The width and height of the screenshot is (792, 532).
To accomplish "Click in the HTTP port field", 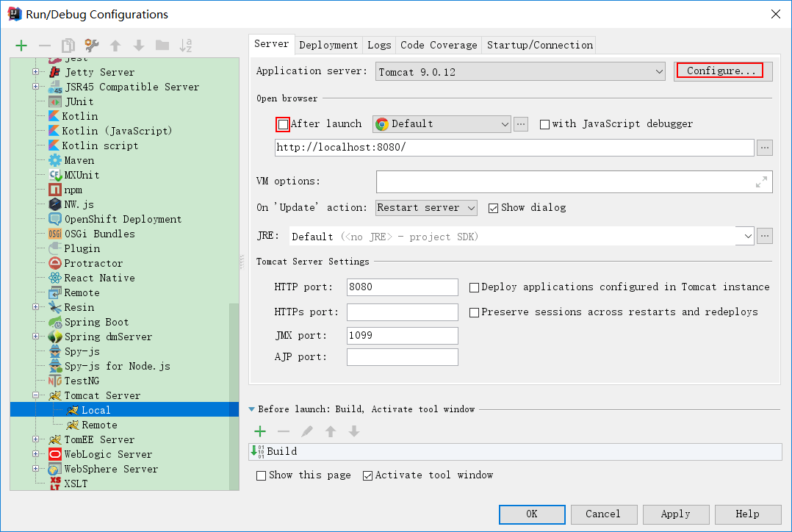I will click(x=402, y=287).
